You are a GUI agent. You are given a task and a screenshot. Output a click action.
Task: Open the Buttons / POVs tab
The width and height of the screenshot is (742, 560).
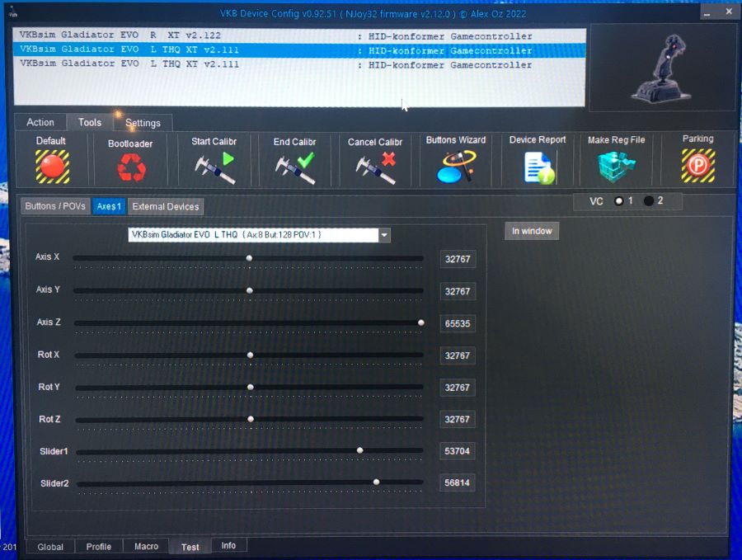click(x=55, y=206)
